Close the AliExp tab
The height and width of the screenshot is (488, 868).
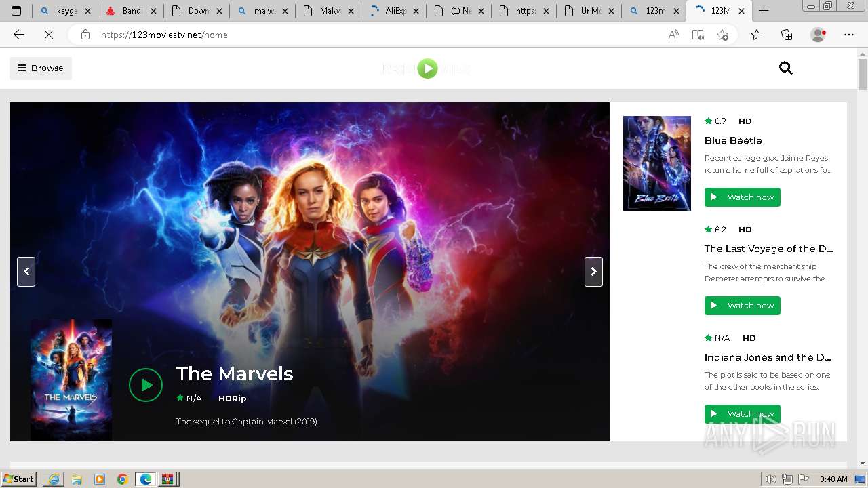pyautogui.click(x=416, y=11)
